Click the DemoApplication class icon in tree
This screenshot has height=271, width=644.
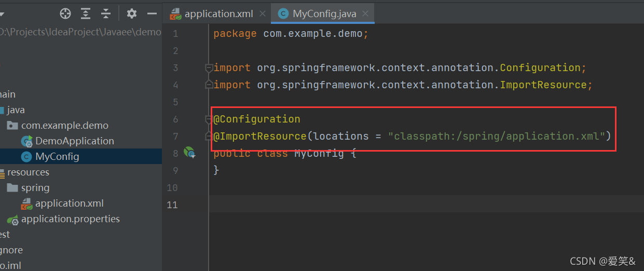tap(26, 141)
